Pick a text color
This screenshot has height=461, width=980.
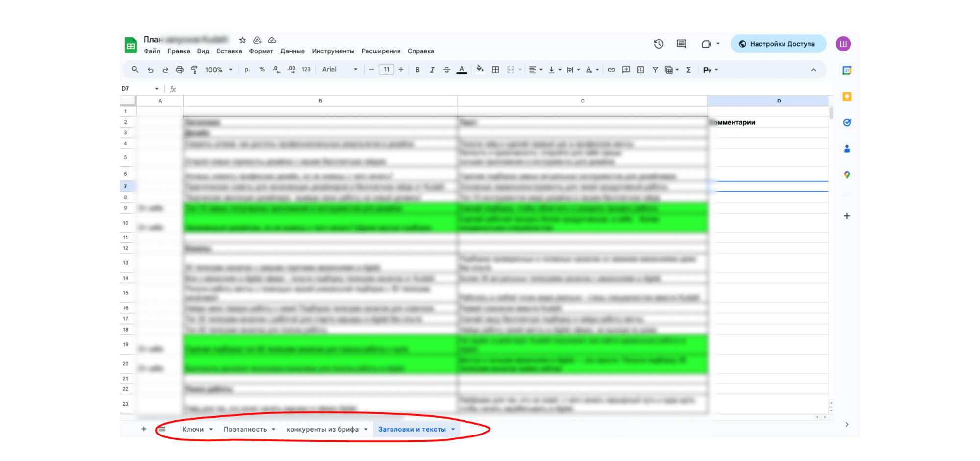tap(462, 70)
